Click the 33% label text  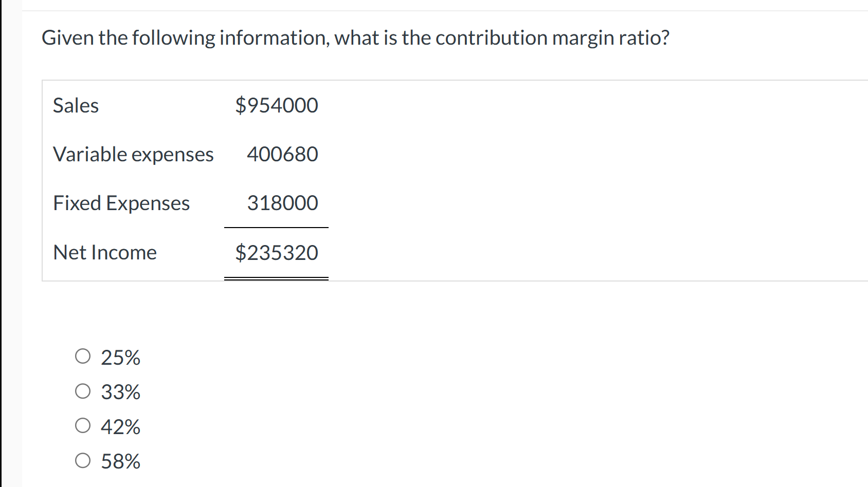[120, 391]
